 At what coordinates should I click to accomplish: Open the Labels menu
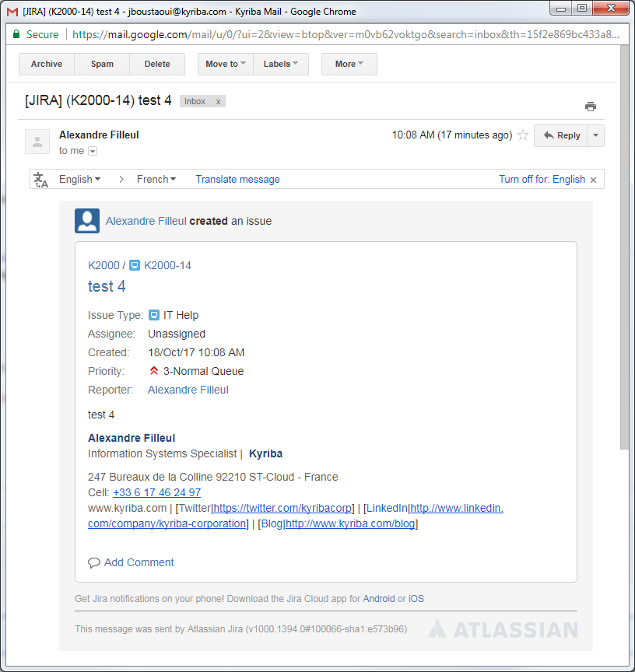pos(281,64)
